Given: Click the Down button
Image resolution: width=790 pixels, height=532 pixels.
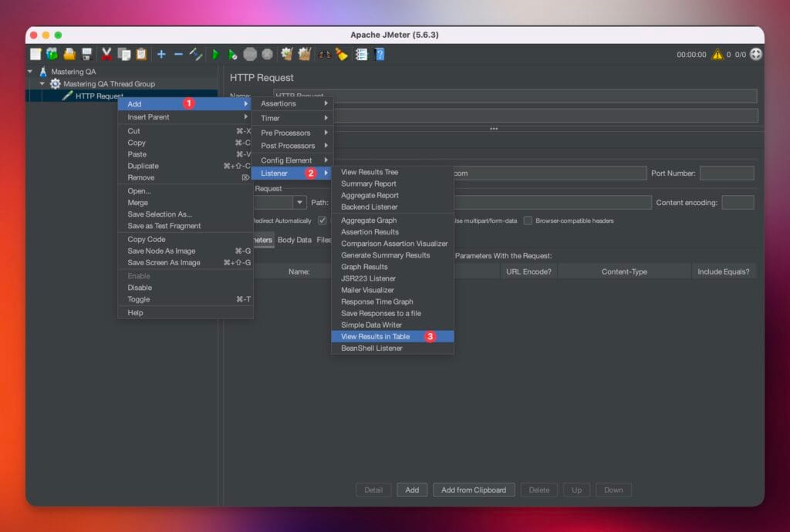Looking at the screenshot, I should point(613,490).
